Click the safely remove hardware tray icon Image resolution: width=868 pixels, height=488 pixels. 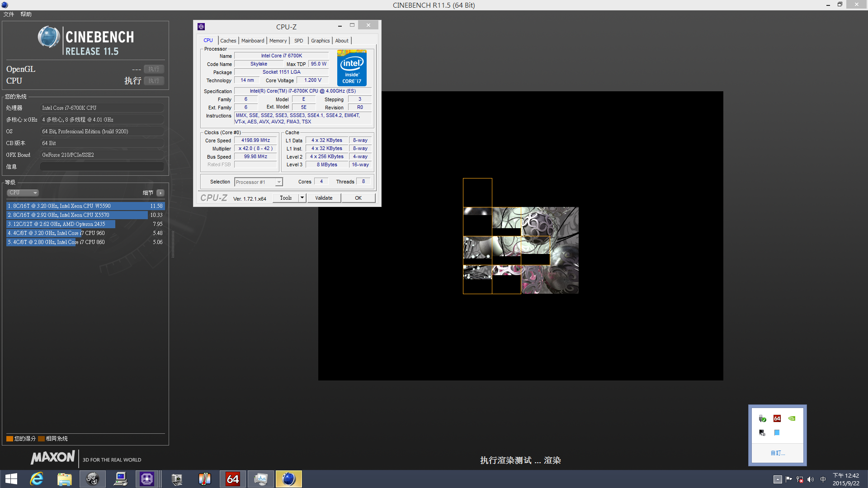(762, 418)
